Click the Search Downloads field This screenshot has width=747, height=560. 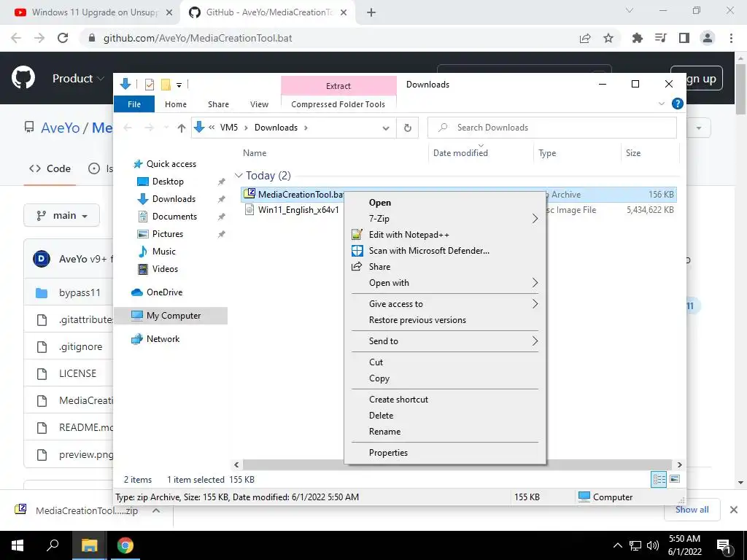coord(551,128)
